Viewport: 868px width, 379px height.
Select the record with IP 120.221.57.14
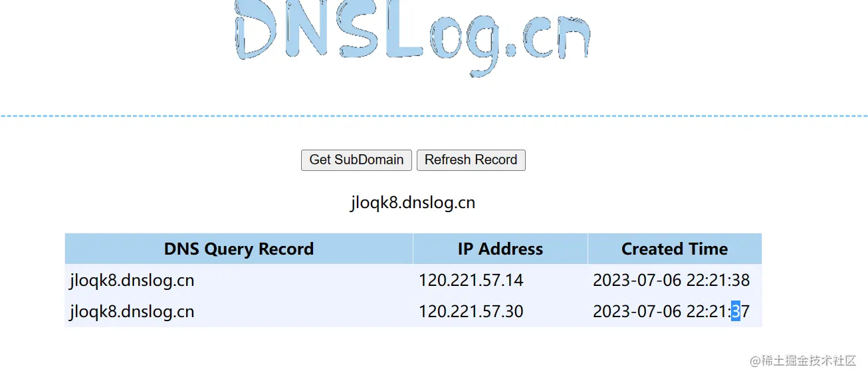click(413, 280)
